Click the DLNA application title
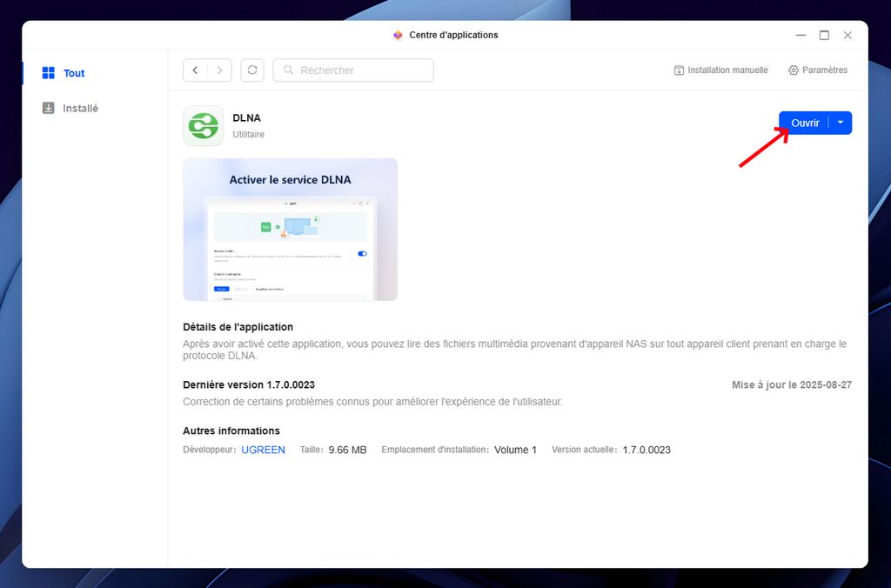Viewport: 891px width, 588px height. (246, 118)
